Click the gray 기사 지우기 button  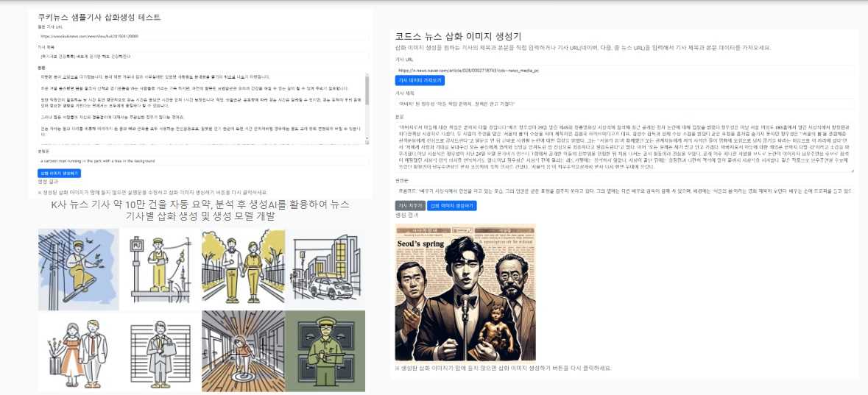[409, 206]
